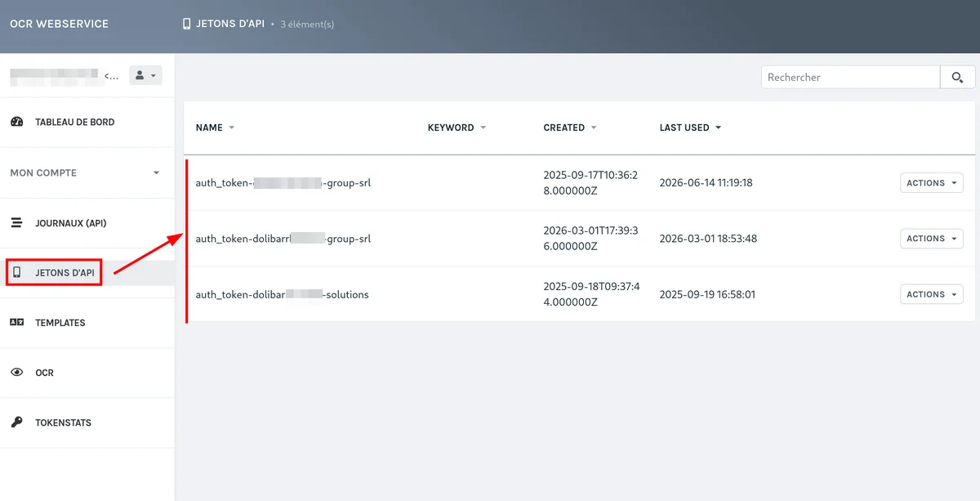Click the created date 2025-09-17T10:36:28
980x501 pixels.
tap(591, 183)
